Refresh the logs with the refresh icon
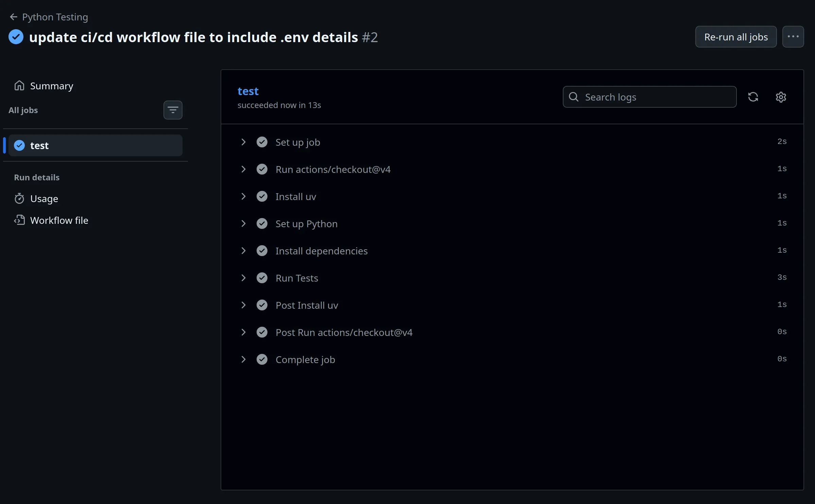The width and height of the screenshot is (815, 504). pos(753,97)
